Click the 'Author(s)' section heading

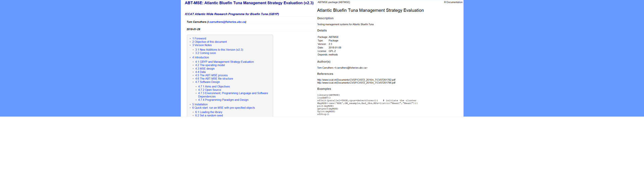324,62
